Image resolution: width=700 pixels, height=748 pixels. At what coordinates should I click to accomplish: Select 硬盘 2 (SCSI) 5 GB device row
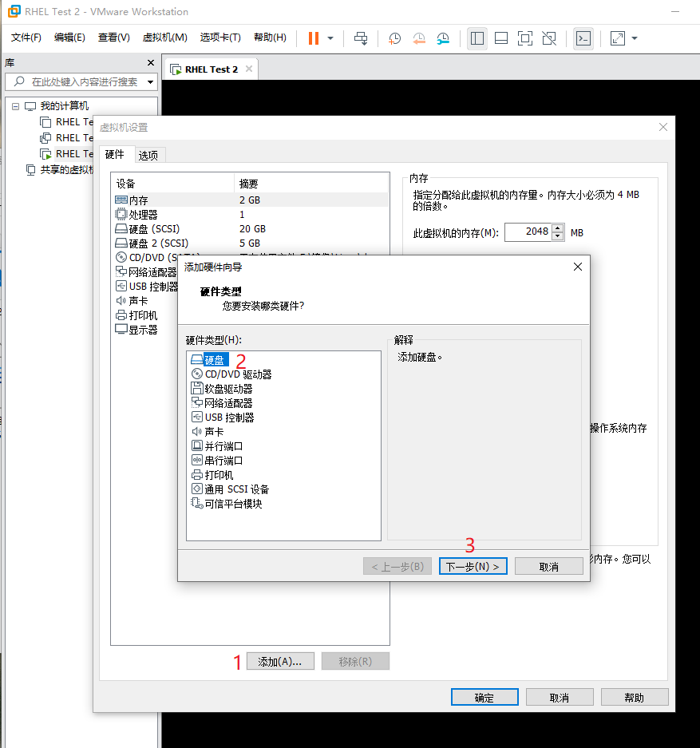pyautogui.click(x=250, y=243)
